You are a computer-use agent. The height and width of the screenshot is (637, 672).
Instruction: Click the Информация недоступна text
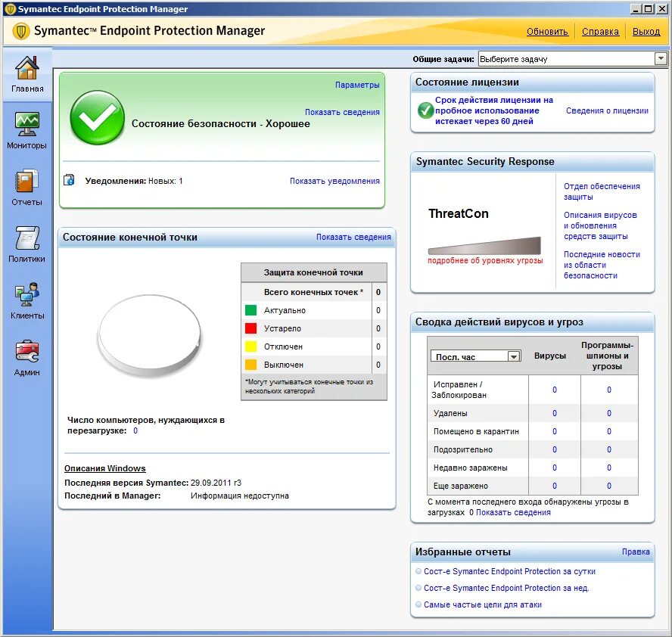(240, 496)
